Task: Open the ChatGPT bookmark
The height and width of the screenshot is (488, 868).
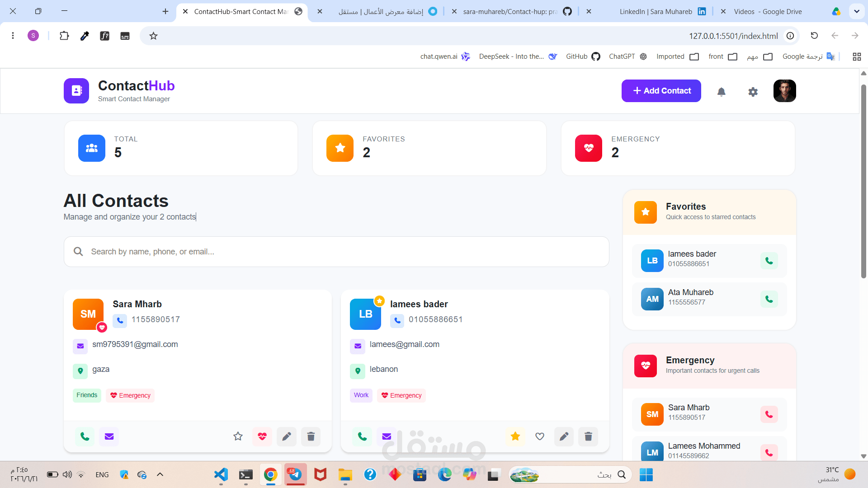Action: point(628,56)
